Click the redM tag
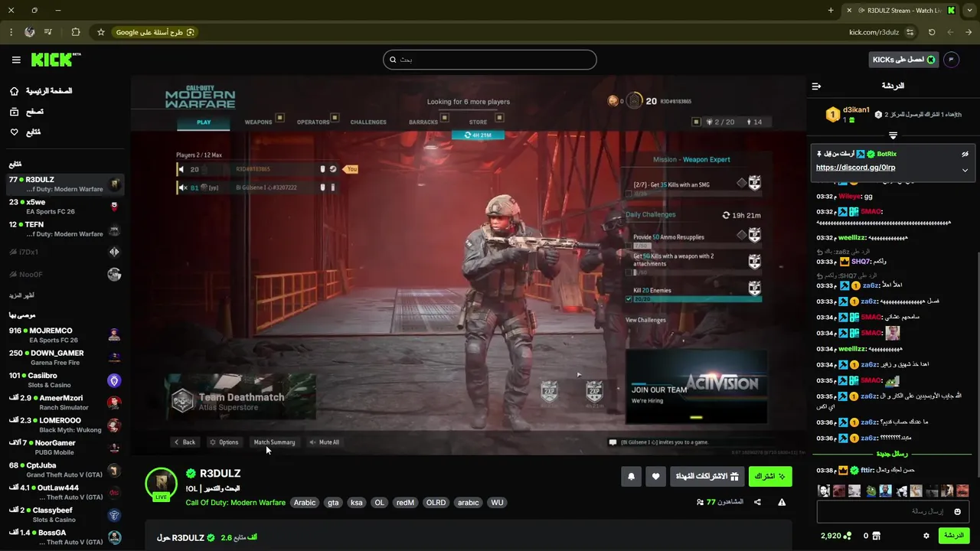The height and width of the screenshot is (551, 980). click(x=405, y=503)
